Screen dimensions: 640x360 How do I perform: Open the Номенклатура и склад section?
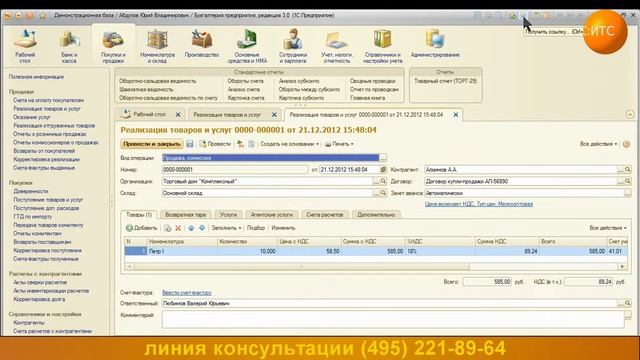157,45
